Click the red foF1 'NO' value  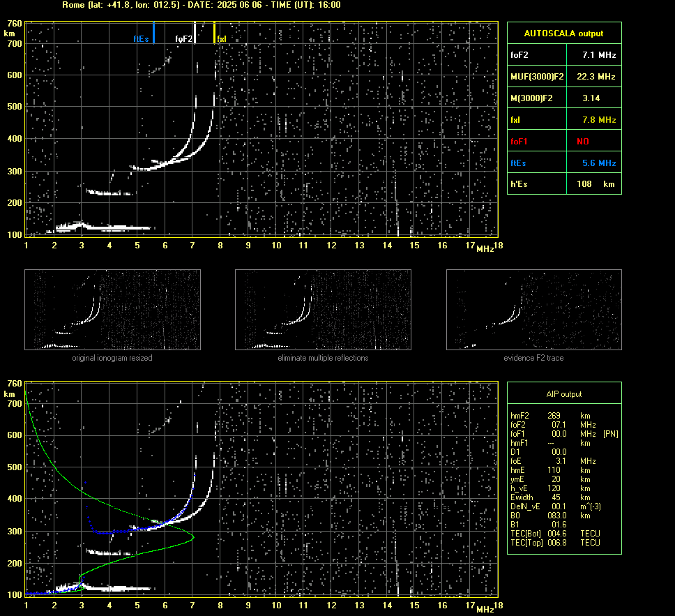[x=583, y=142]
